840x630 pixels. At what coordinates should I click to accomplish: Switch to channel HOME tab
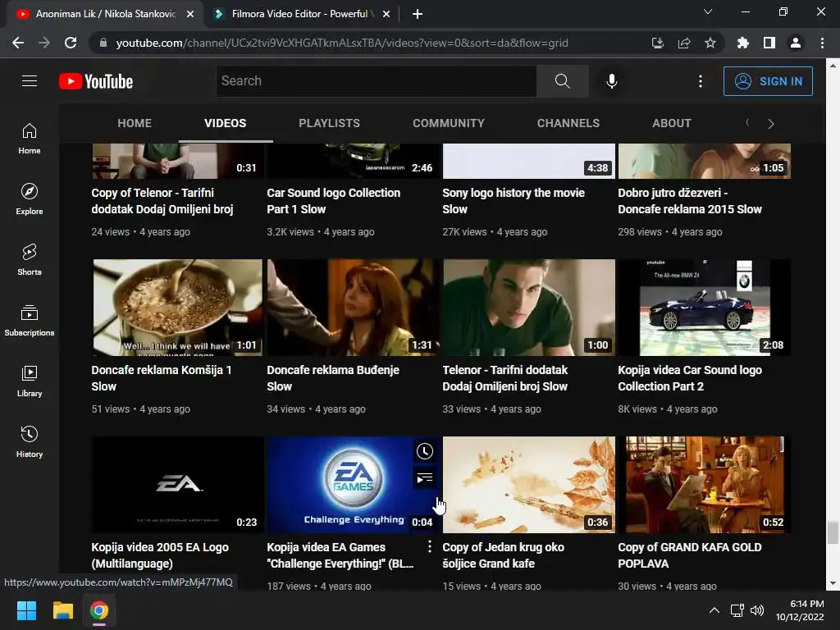(135, 123)
